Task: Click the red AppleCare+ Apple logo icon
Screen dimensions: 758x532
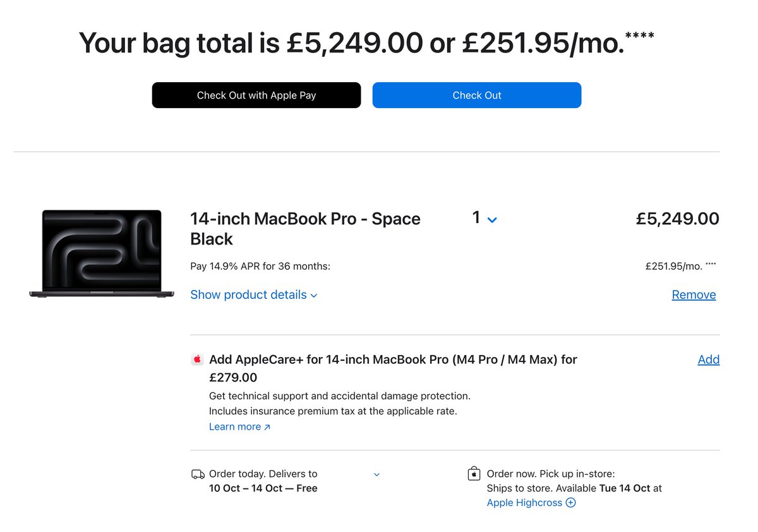Action: 197,360
